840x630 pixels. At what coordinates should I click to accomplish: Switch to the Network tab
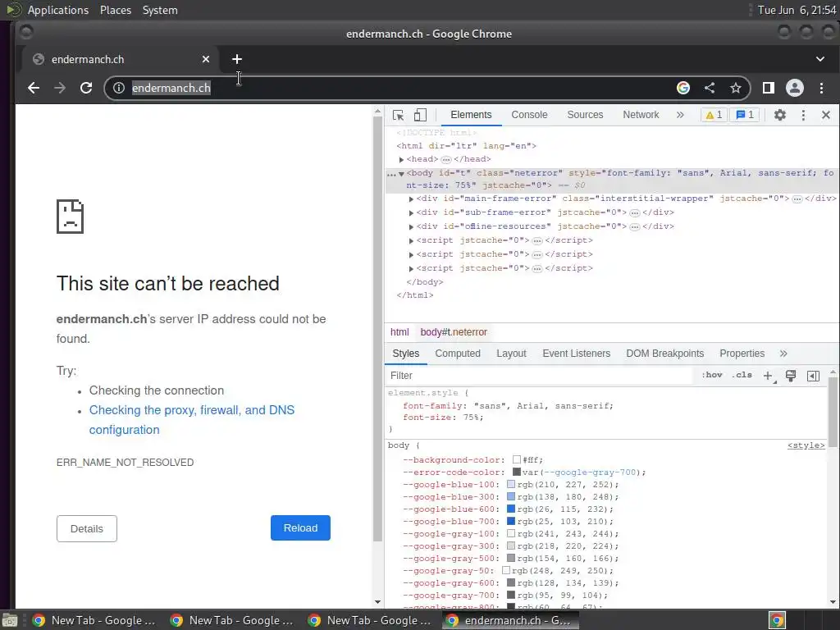[641, 115]
